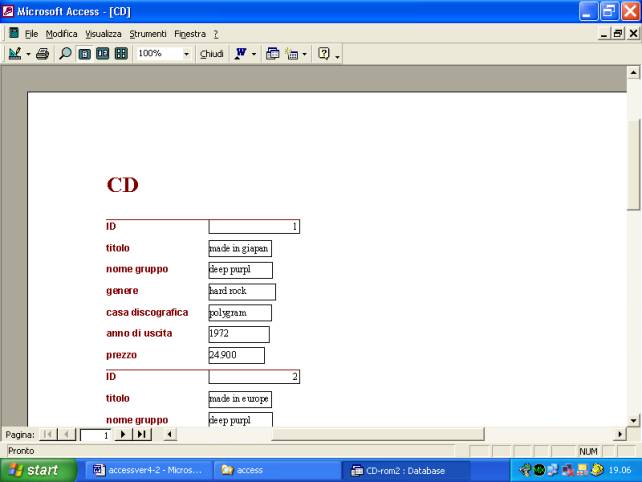Click the 'made in europe' titolo field

(x=240, y=399)
